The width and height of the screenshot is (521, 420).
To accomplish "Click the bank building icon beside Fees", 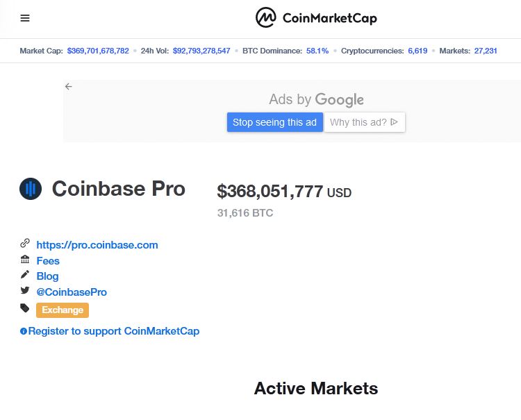I will (25, 260).
